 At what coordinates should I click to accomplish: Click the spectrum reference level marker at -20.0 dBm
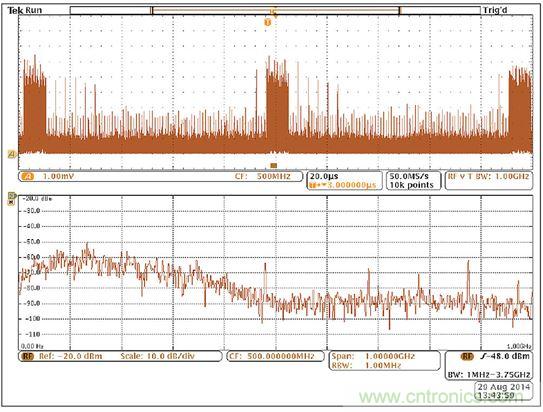tap(12, 197)
